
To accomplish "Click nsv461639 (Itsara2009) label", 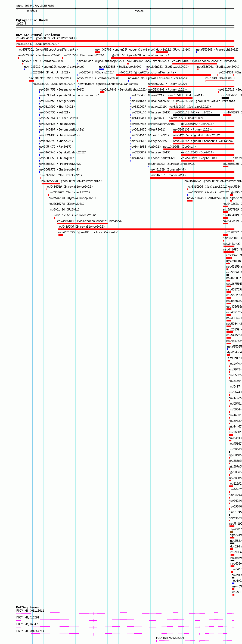I will point(168,169).
